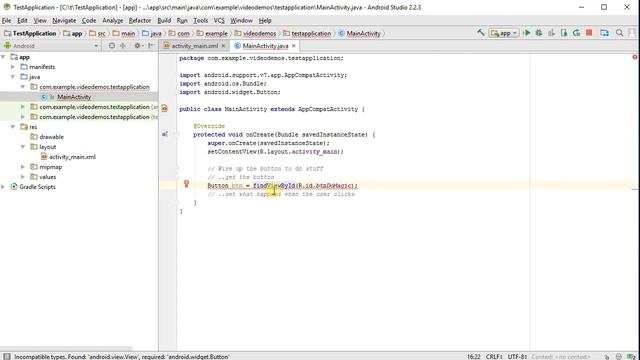640x360 pixels.
Task: Open the Refactor menu
Action: coord(140,20)
